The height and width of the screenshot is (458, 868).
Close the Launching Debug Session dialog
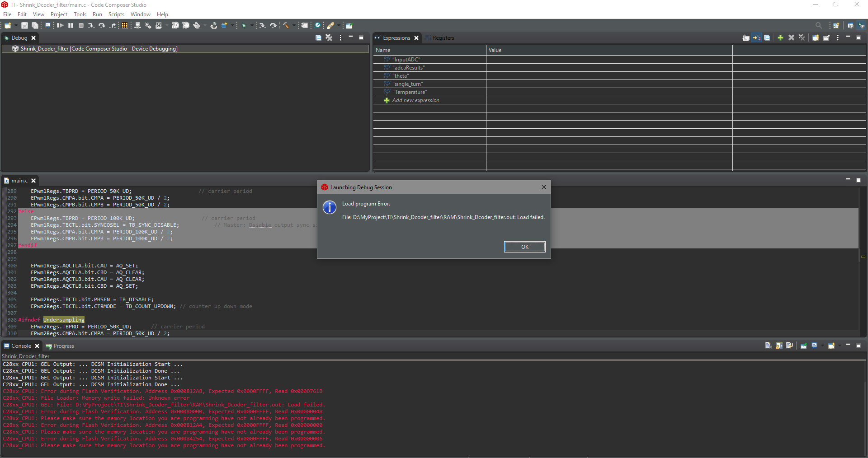[x=544, y=187]
